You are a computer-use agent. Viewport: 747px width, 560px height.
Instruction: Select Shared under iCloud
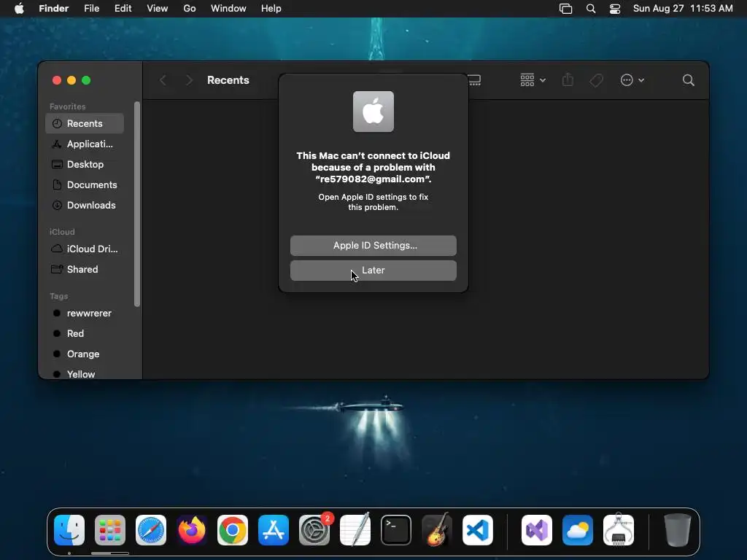click(85, 270)
